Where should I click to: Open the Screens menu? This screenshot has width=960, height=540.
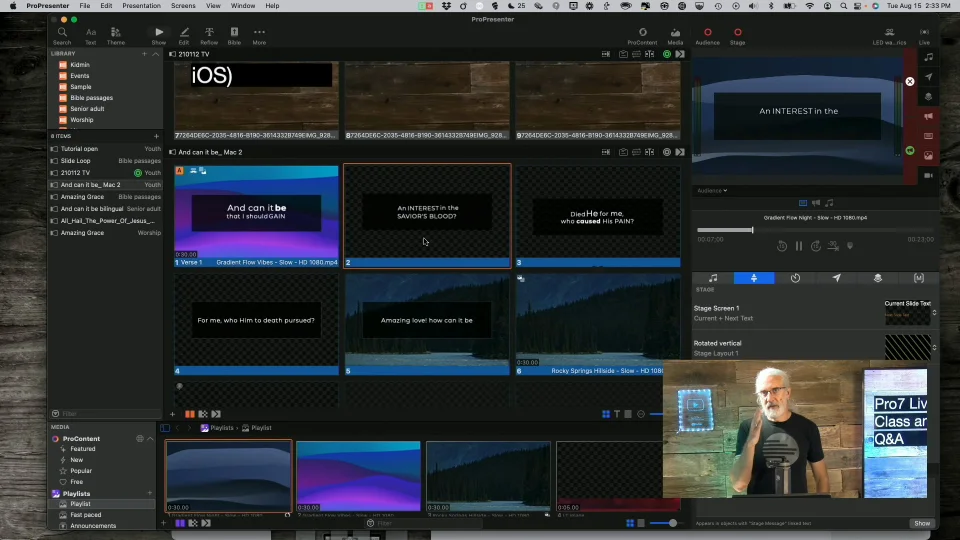click(x=183, y=6)
